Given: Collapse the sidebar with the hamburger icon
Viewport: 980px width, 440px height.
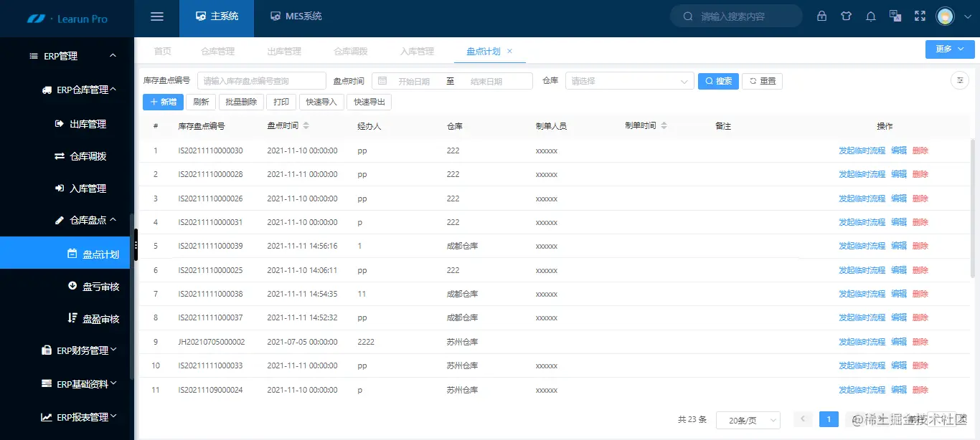Looking at the screenshot, I should tap(156, 16).
